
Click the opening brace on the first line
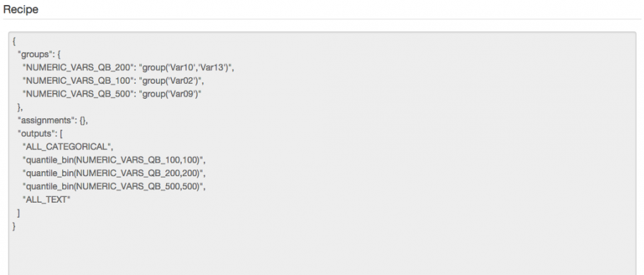(x=14, y=42)
